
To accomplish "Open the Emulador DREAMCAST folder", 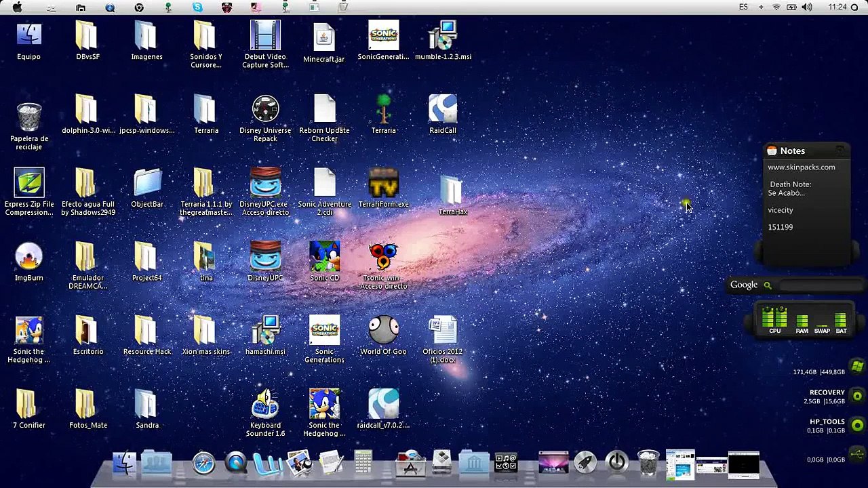I will point(87,257).
